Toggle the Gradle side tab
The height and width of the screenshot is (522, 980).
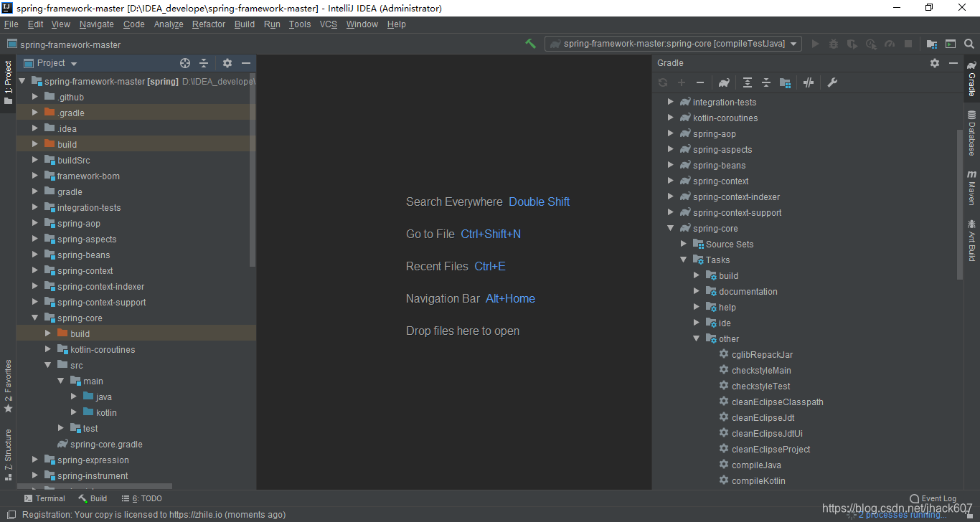(x=972, y=77)
